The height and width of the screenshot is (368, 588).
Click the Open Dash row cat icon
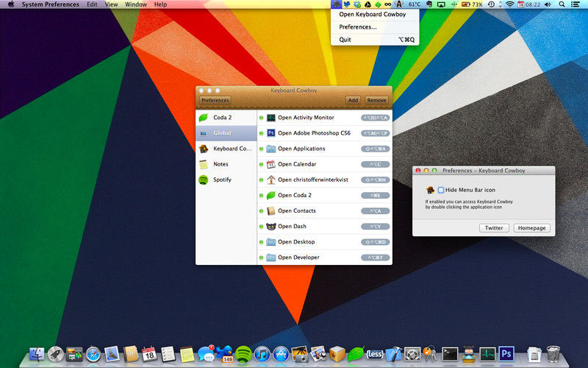270,226
